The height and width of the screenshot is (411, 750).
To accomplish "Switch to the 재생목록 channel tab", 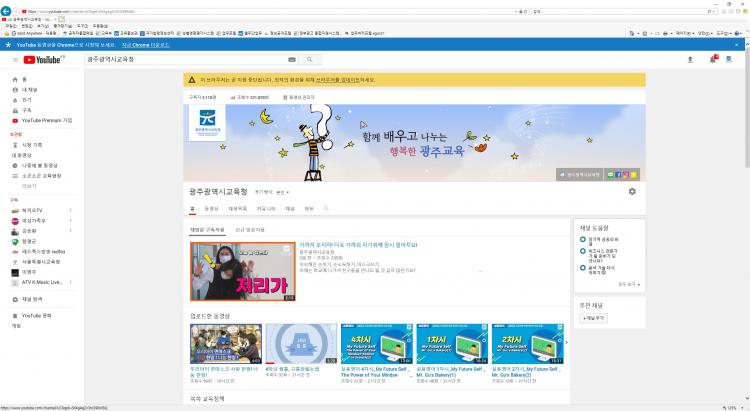I will [x=237, y=209].
